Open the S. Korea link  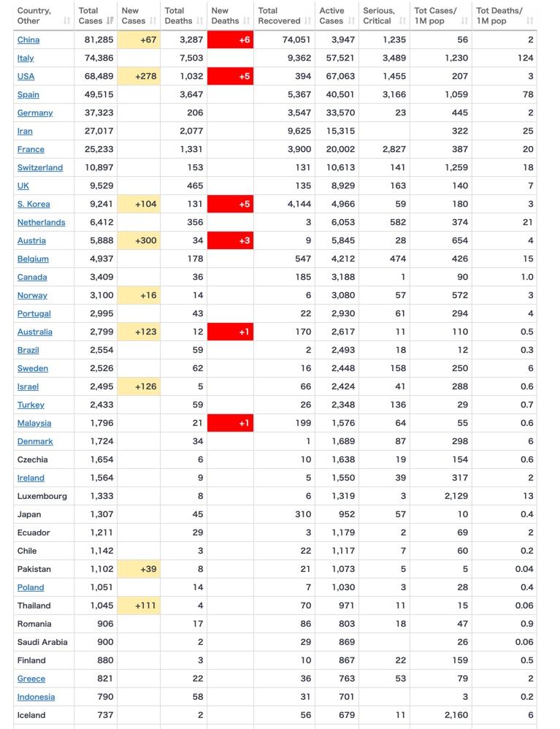click(x=34, y=204)
